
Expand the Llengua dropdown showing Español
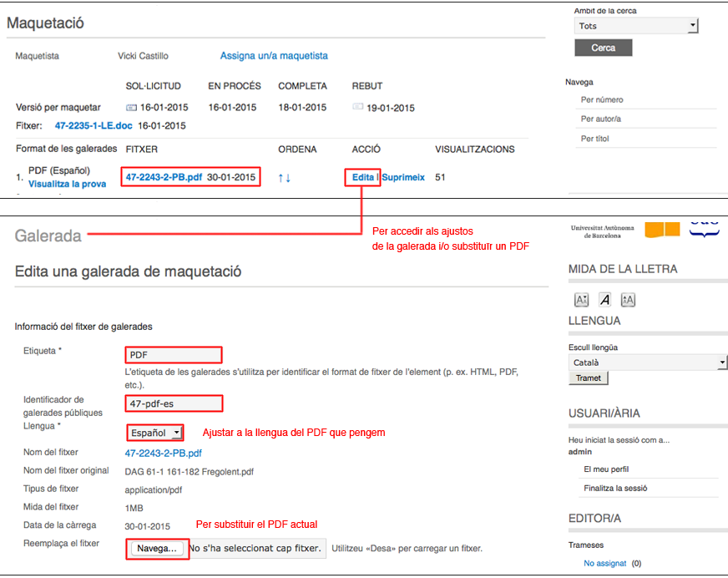[x=155, y=433]
